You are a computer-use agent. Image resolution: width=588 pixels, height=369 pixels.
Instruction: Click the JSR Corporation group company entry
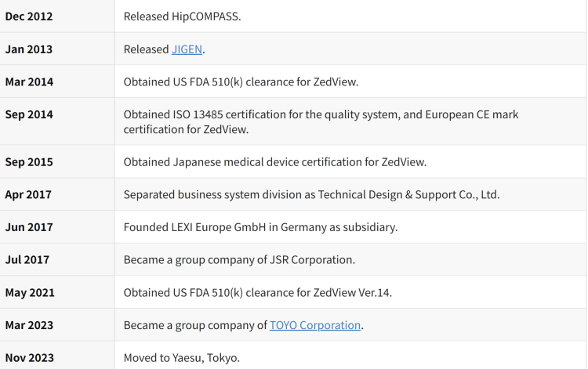pyautogui.click(x=239, y=259)
